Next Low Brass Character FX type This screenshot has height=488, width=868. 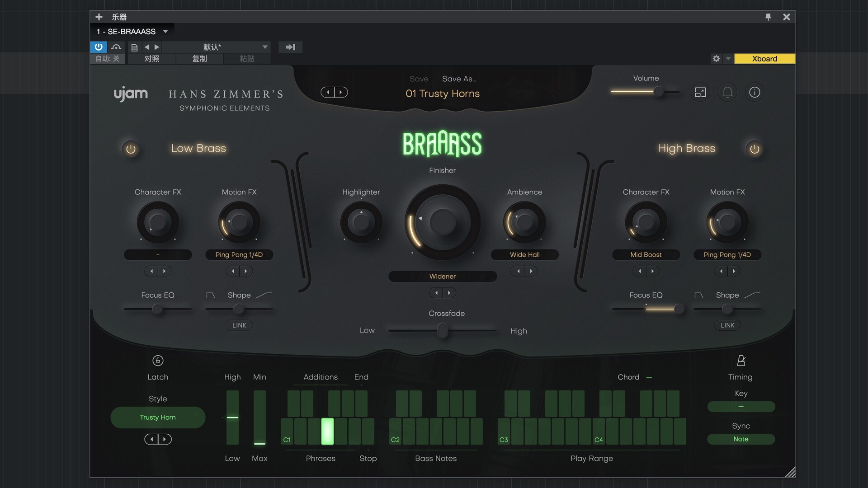click(165, 271)
